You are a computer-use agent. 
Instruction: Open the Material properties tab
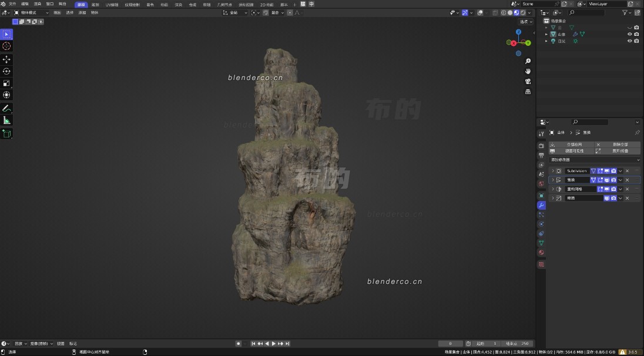tap(541, 253)
